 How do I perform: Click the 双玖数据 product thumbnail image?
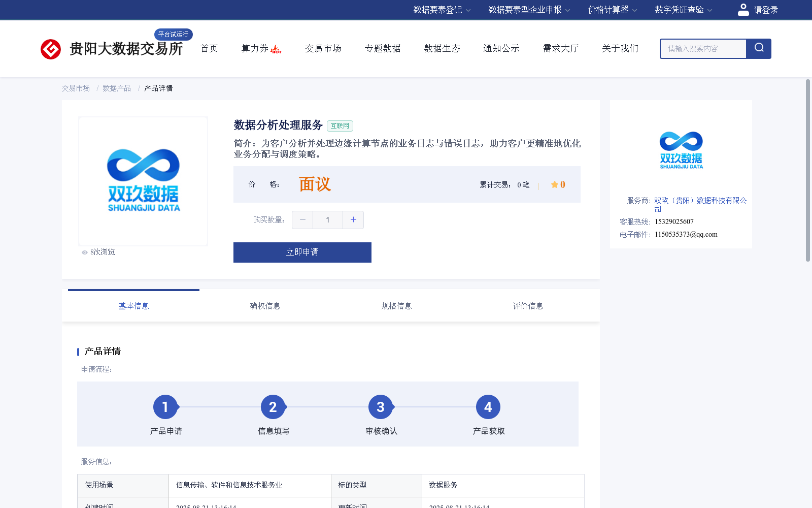coord(143,181)
